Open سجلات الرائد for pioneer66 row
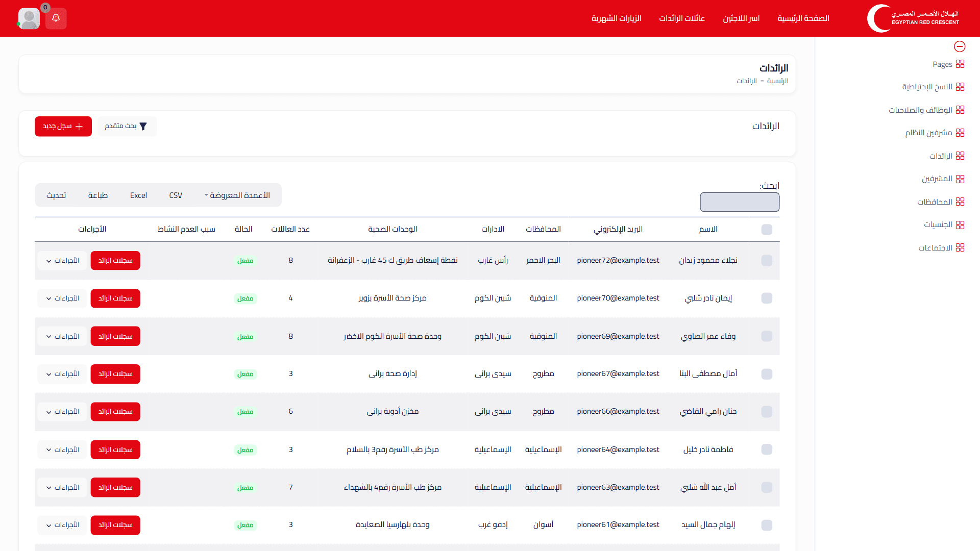Viewport: 980px width, 551px height. click(115, 412)
